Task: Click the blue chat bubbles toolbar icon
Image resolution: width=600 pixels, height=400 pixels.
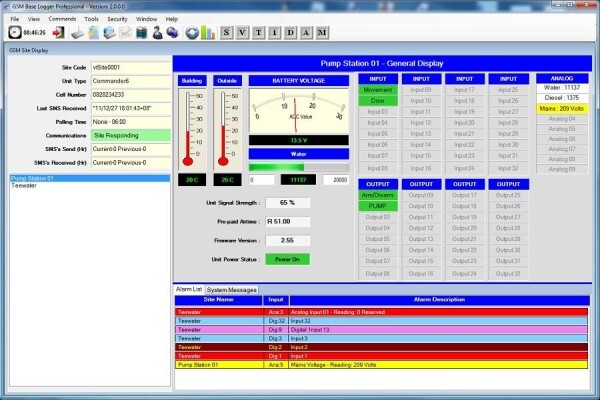Action: 173,33
